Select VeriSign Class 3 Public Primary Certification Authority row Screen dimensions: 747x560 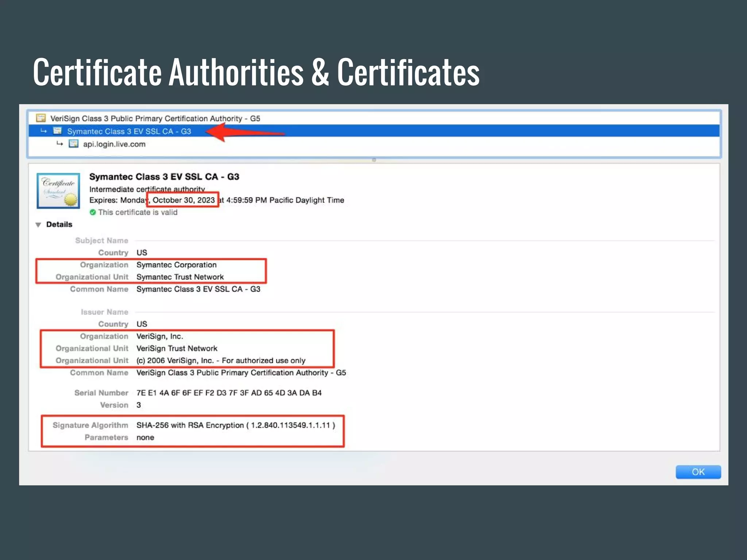374,118
